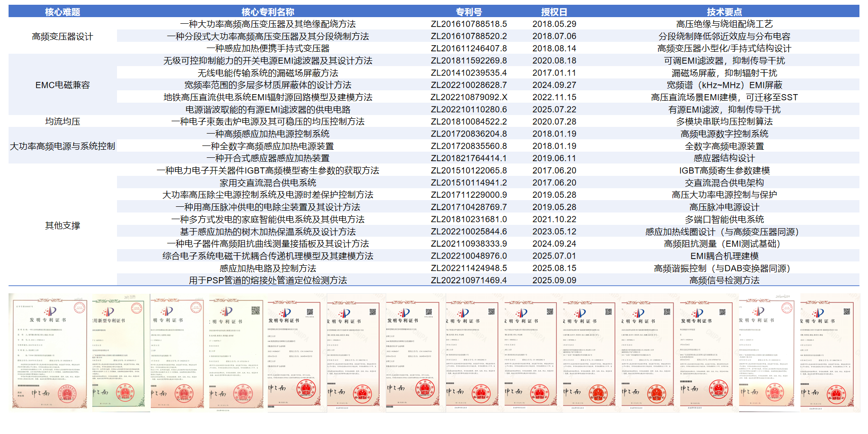Viewport: 868px width, 434px height.
Task: Click patent name 一种大功率高频高压变压器及其绝缘配绕方法
Action: pos(268,24)
